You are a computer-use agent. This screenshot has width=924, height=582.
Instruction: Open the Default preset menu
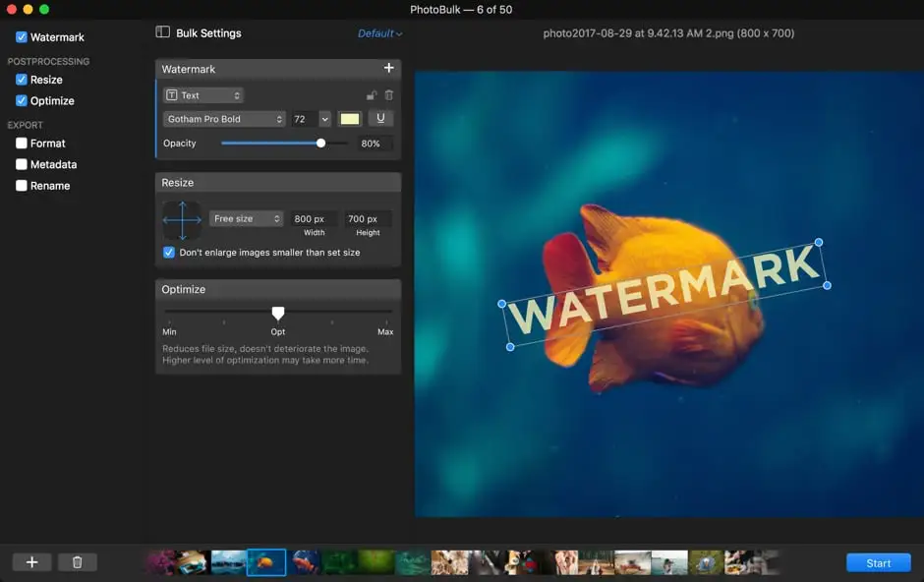(x=379, y=33)
